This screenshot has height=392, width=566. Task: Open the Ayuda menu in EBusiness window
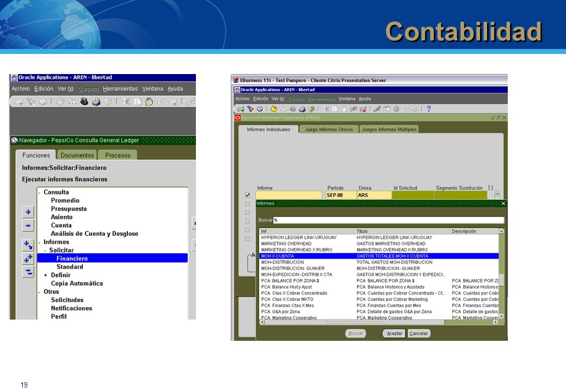(x=365, y=99)
